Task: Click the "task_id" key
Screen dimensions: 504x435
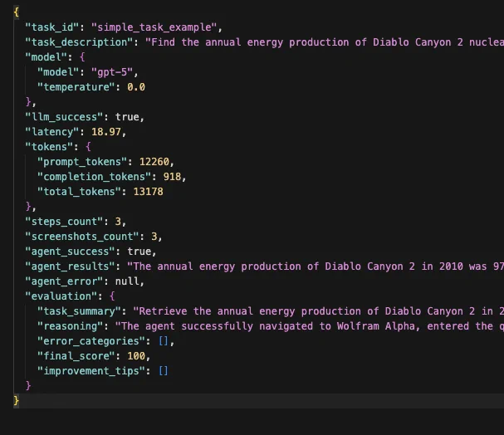Action: click(52, 27)
